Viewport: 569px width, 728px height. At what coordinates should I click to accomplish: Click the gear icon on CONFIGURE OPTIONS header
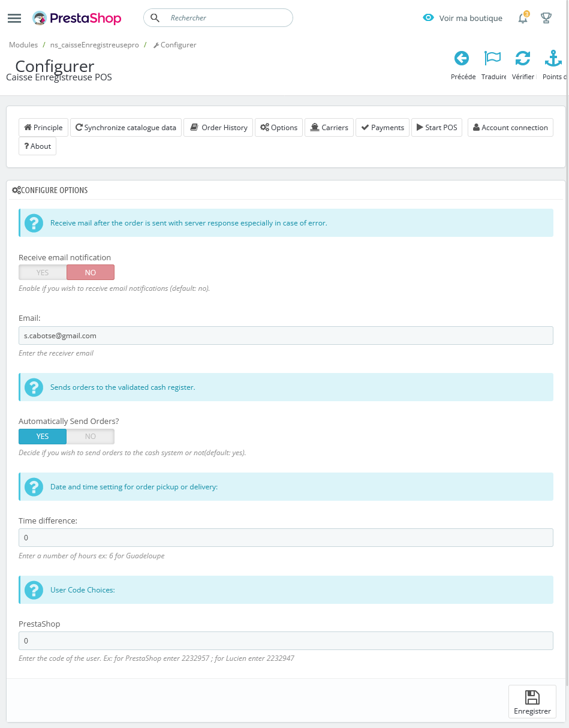(17, 190)
